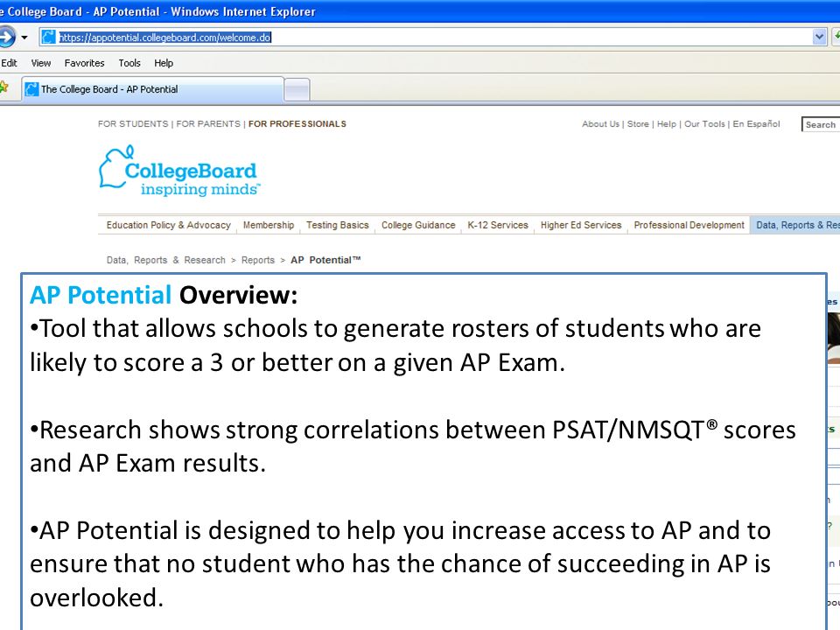Select the address bar URL field
This screenshot has height=630, width=840.
(434, 37)
